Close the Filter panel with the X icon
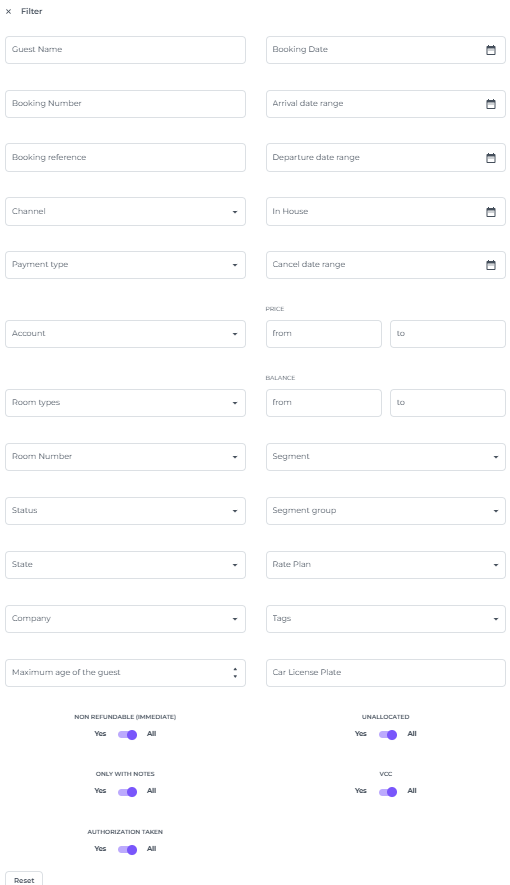The height and width of the screenshot is (885, 510). pos(8,11)
